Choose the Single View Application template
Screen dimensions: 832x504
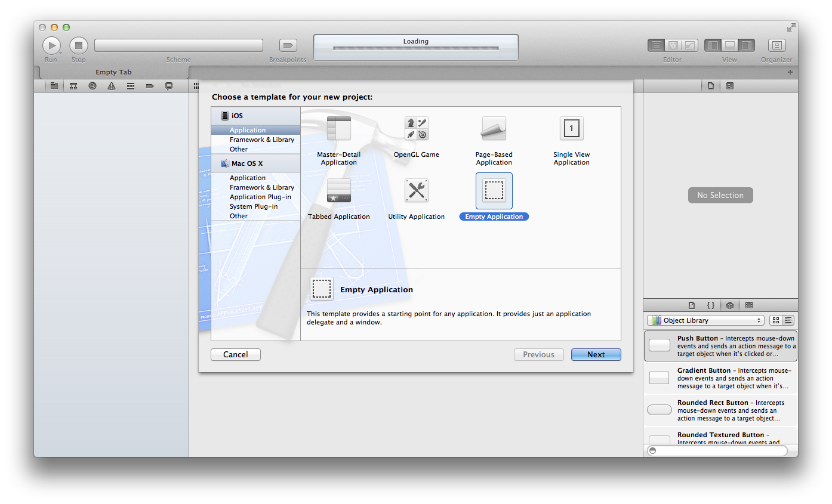(571, 141)
